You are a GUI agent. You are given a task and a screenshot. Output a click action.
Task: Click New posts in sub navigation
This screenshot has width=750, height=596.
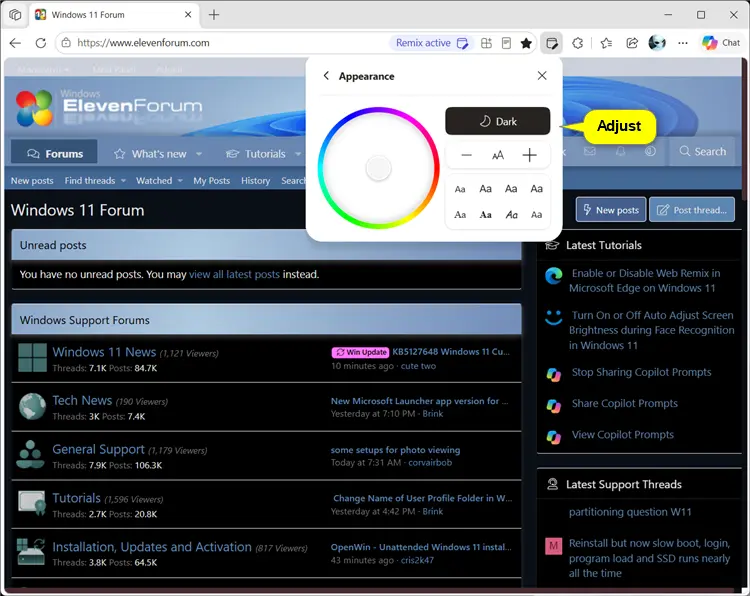click(x=32, y=181)
